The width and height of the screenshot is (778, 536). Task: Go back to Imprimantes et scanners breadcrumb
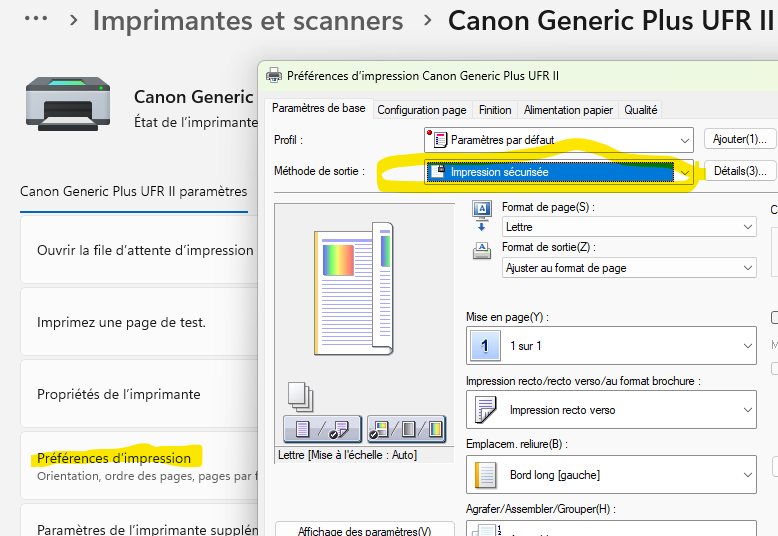(x=248, y=21)
